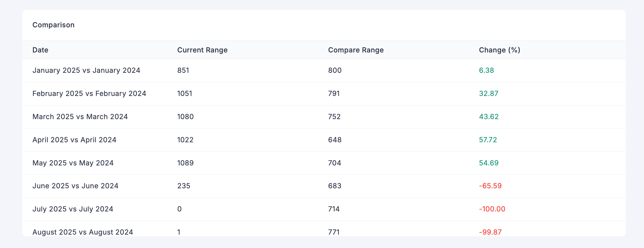Click the Date column header
The width and height of the screenshot is (644, 248).
pyautogui.click(x=40, y=50)
